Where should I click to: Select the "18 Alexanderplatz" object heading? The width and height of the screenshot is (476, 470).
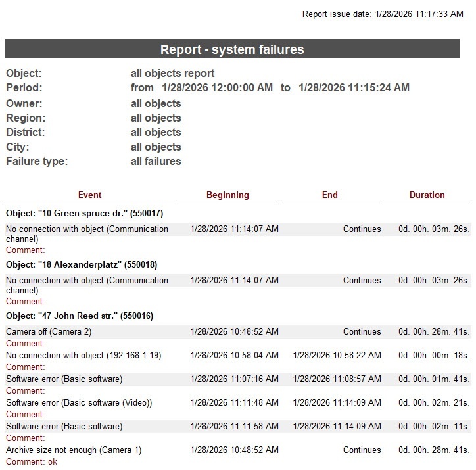[81, 264]
